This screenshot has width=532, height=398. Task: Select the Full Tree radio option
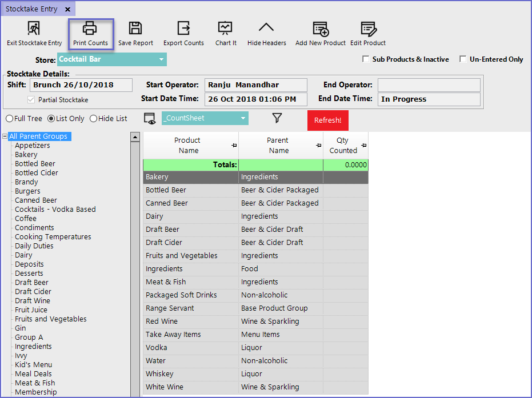tap(9, 119)
